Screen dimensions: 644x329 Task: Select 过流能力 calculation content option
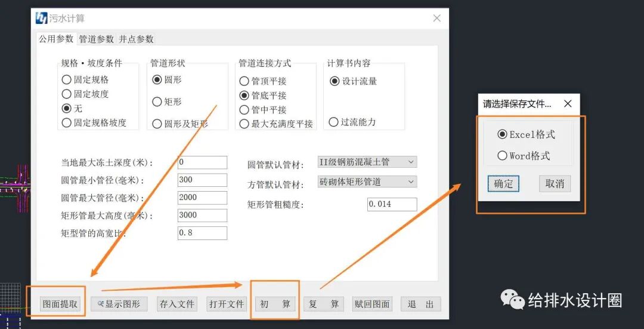[x=334, y=122]
